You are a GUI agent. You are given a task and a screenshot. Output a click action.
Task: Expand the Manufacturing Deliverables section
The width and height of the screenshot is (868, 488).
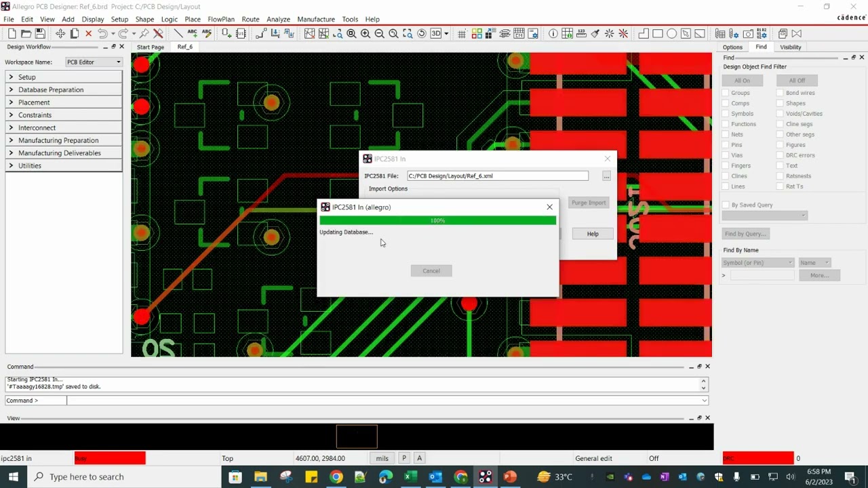point(64,153)
